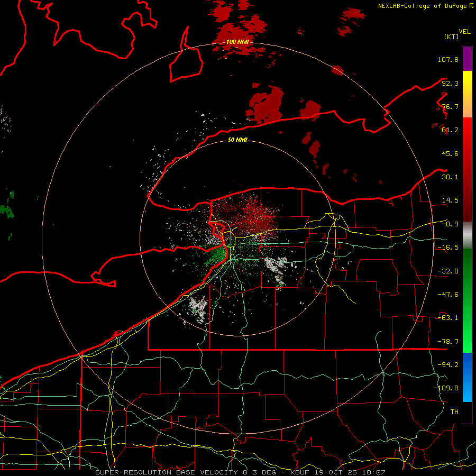Click the -109.8 scale value
The image size is (476, 476).
tap(446, 388)
